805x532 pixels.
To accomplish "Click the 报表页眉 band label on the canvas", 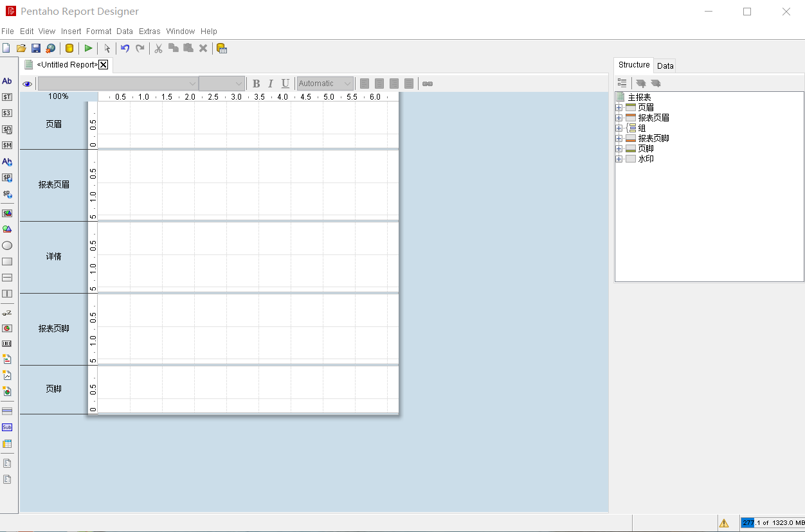I will 54,184.
